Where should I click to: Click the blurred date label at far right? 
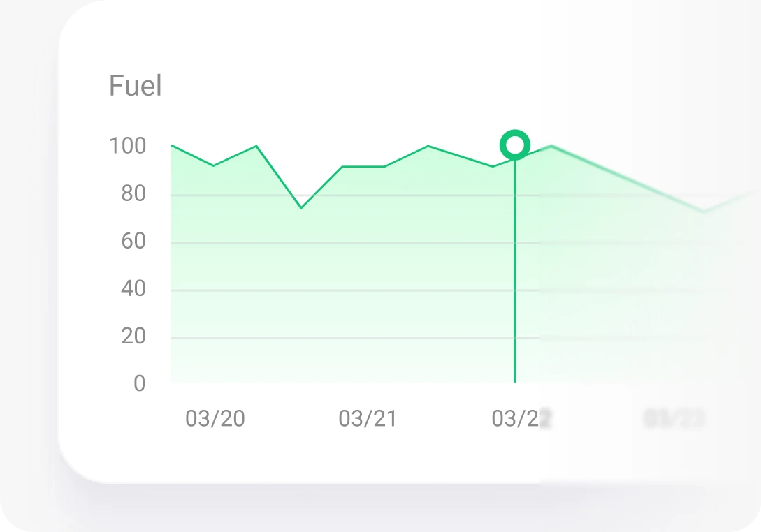pos(674,418)
